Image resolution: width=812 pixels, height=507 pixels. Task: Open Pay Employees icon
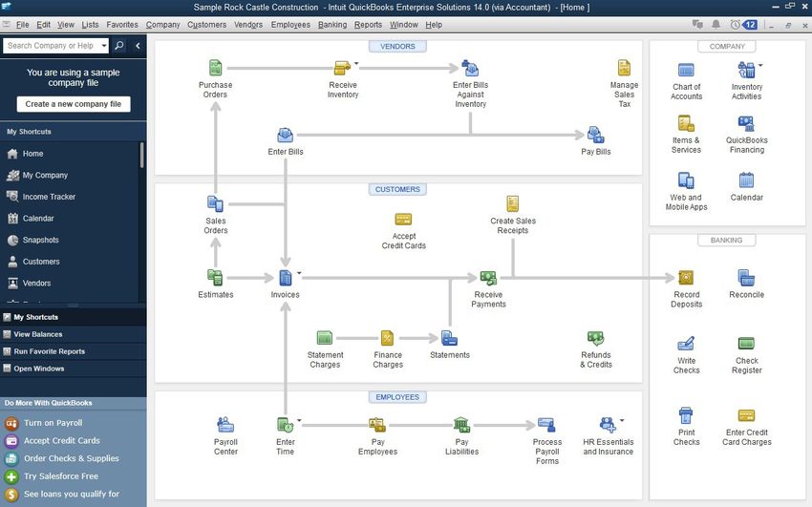click(x=377, y=425)
